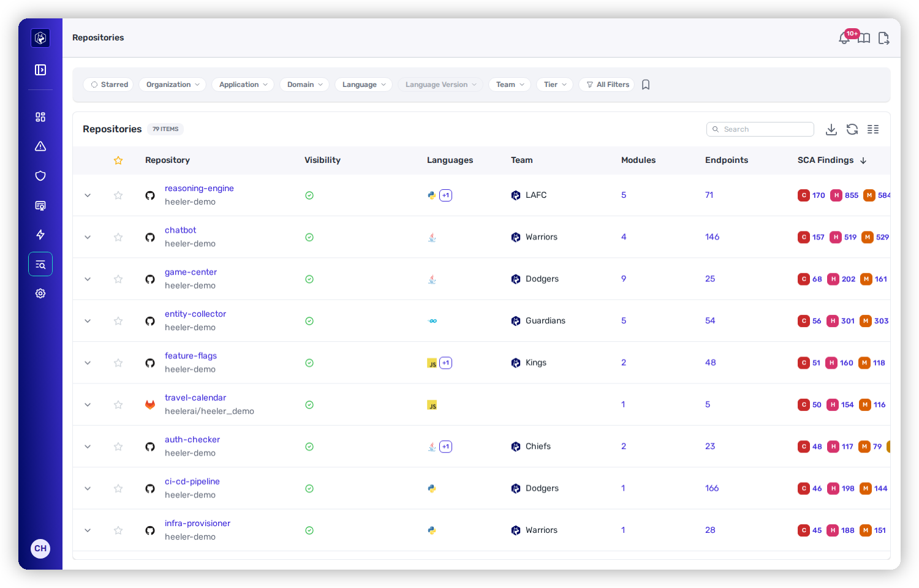The width and height of the screenshot is (919, 588).
Task: Click the Endpoints column header
Action: [x=727, y=160]
